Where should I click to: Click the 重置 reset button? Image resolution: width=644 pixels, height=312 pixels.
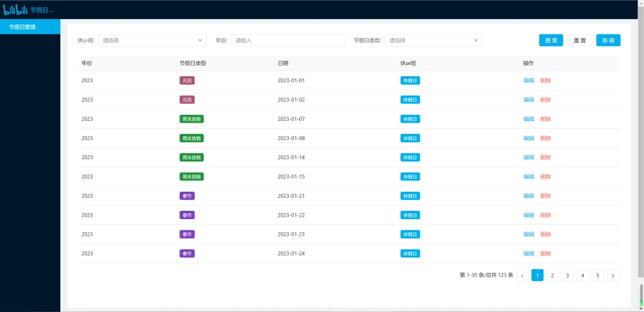coord(580,40)
